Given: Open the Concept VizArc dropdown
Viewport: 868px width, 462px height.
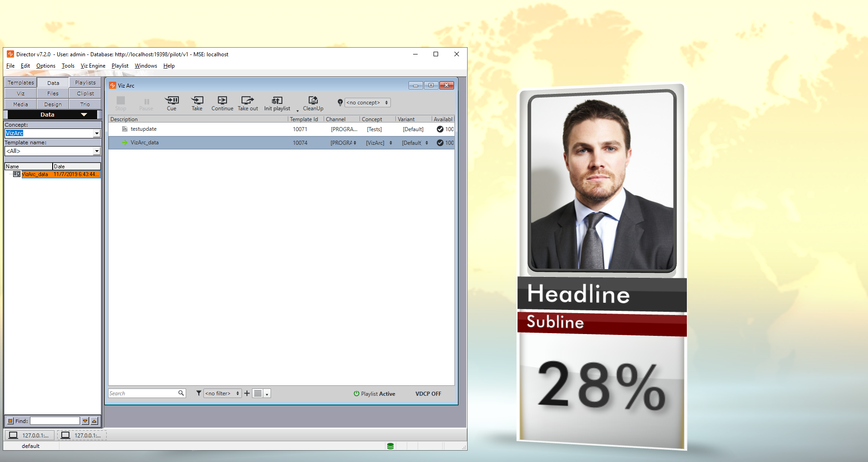Looking at the screenshot, I should (x=97, y=133).
